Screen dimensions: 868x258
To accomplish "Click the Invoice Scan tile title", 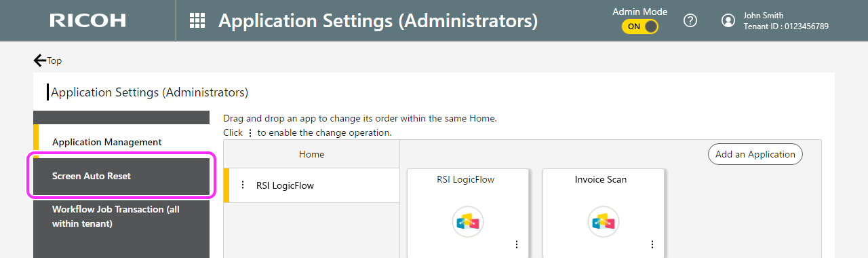I will pos(601,180).
